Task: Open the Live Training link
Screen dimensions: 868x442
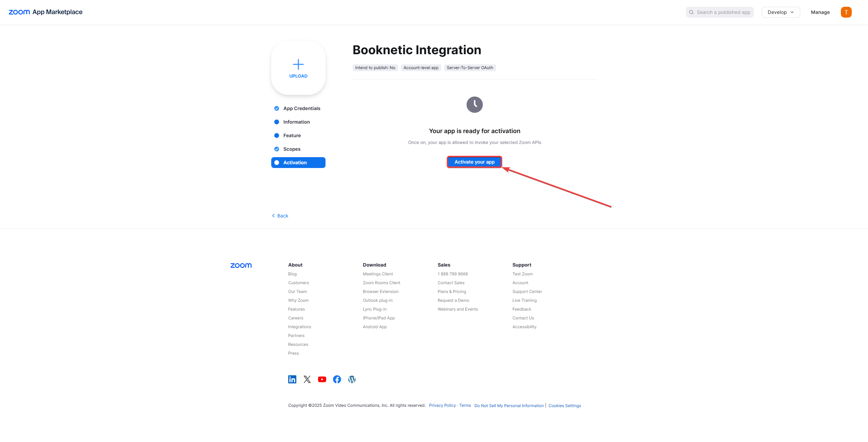Action: pyautogui.click(x=525, y=300)
